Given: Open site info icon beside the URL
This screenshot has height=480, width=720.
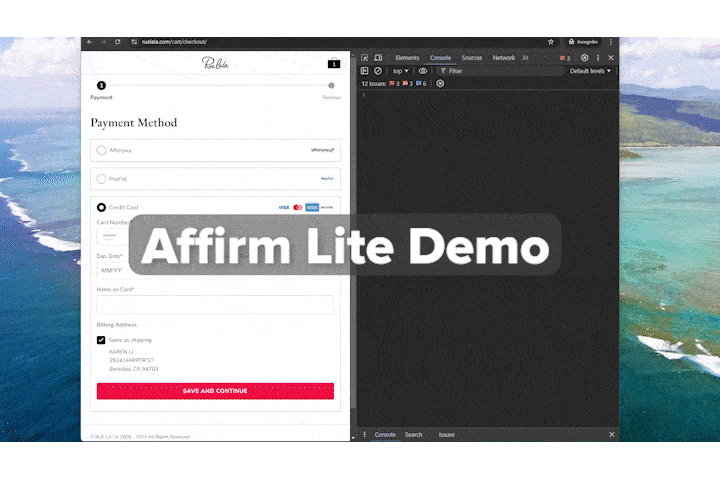Looking at the screenshot, I should 134,42.
